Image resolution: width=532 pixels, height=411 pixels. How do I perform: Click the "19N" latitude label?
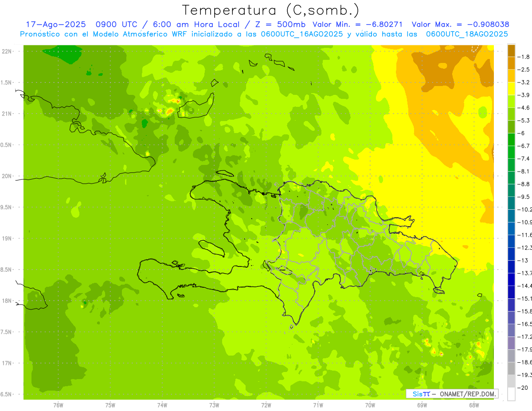point(6,239)
